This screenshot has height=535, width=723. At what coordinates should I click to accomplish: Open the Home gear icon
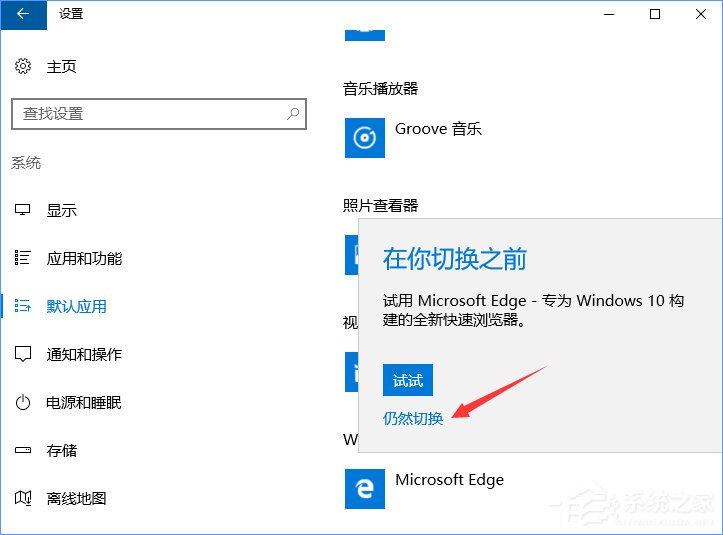point(23,66)
